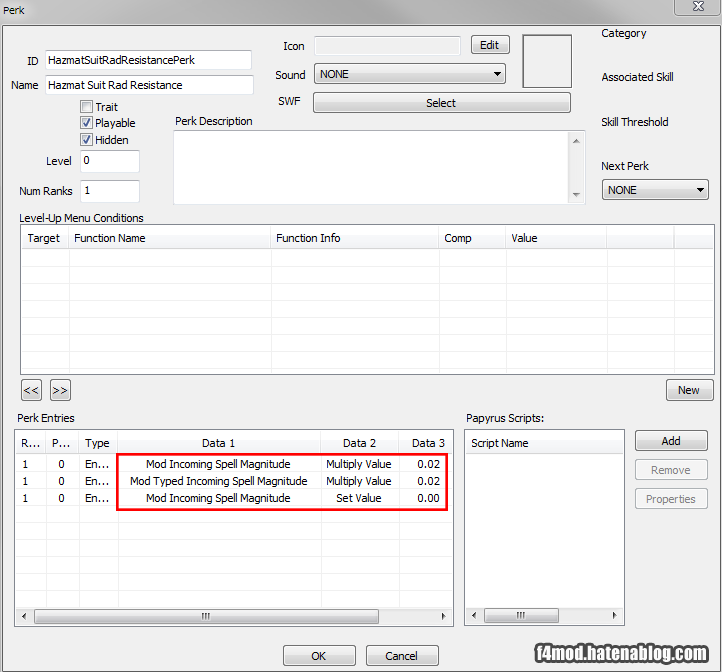This screenshot has height=672, width=722.
Task: Click description scrollbar up arrow
Action: (576, 141)
